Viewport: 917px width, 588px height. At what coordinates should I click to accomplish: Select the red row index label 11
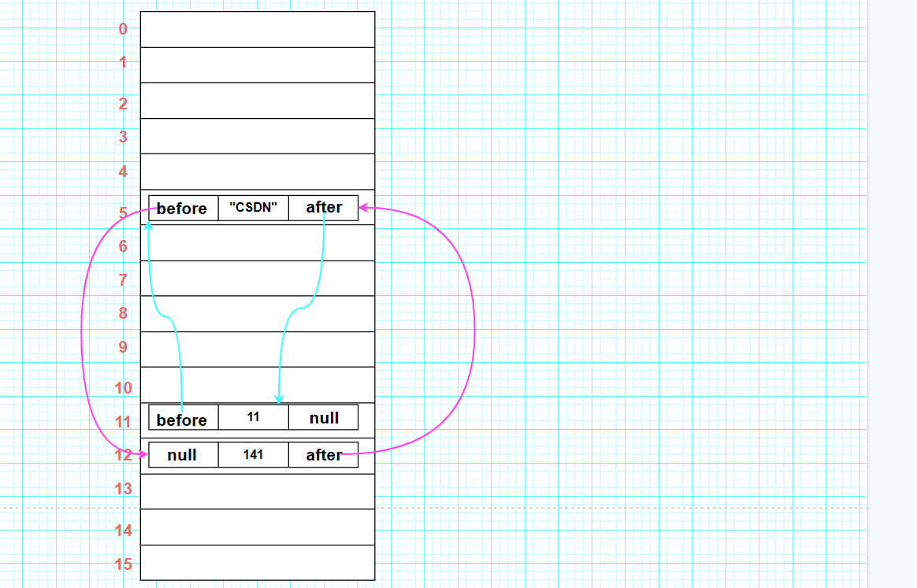124,421
